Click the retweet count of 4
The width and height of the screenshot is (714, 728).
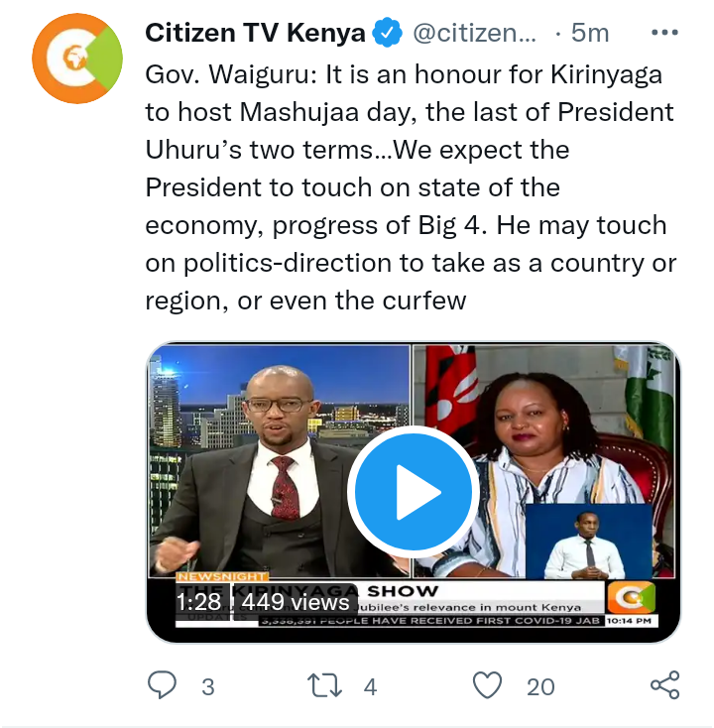370,686
